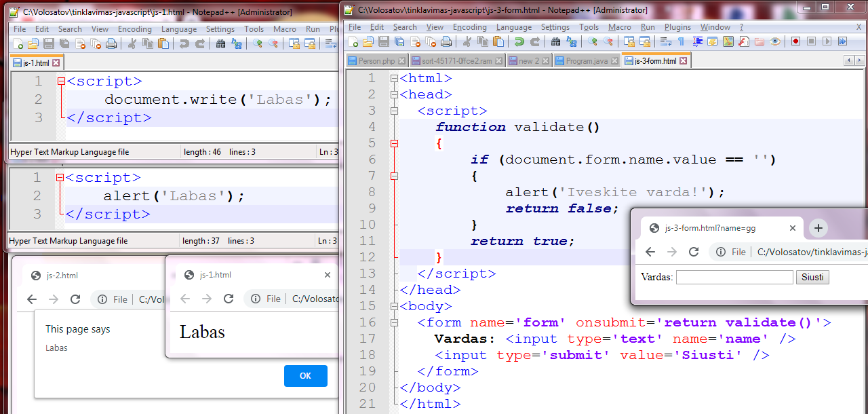Image resolution: width=868 pixels, height=414 pixels.
Task: Click the Siusti submit button
Action: coord(812,277)
